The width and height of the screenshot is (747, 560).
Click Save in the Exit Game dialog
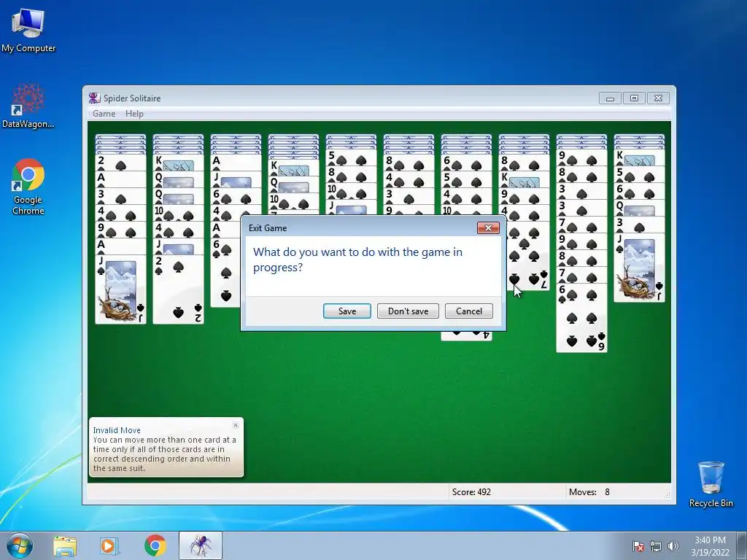(x=347, y=311)
